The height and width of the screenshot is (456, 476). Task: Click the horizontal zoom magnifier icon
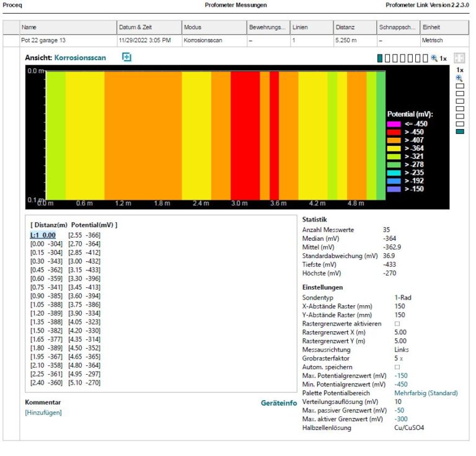(434, 58)
